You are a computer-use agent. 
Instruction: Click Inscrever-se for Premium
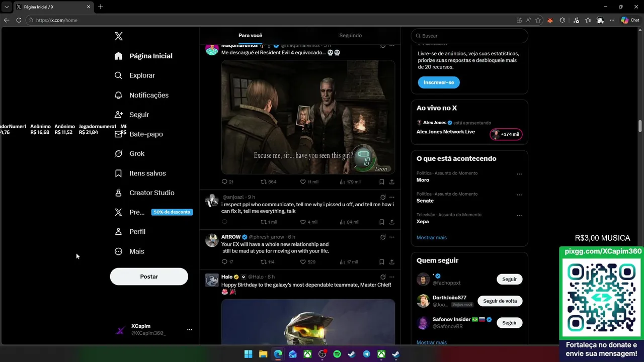pyautogui.click(x=439, y=82)
